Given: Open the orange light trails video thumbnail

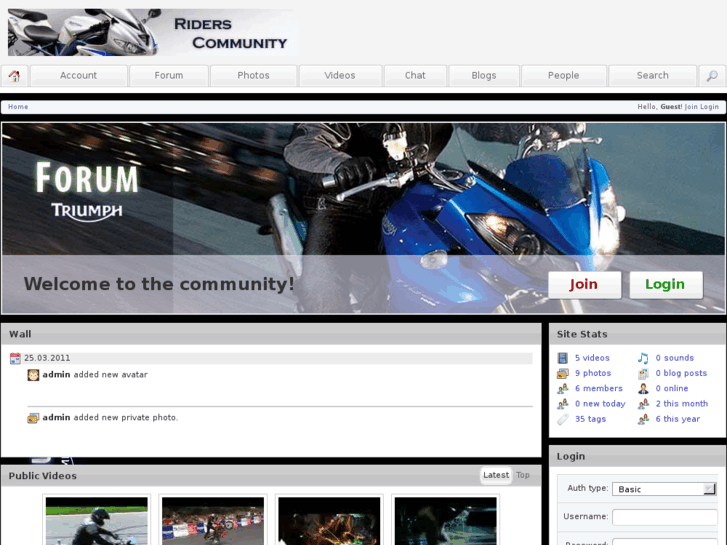Looking at the screenshot, I should (329, 521).
